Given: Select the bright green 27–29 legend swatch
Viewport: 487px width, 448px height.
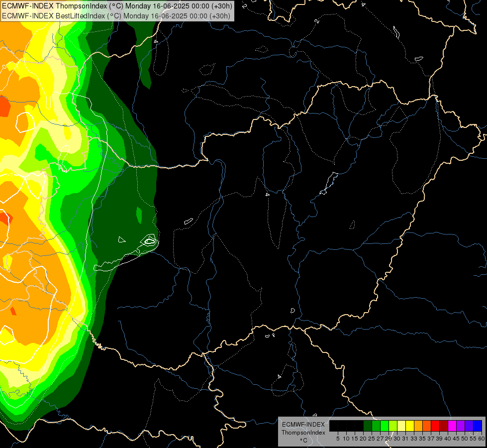Looking at the screenshot, I should (x=385, y=426).
